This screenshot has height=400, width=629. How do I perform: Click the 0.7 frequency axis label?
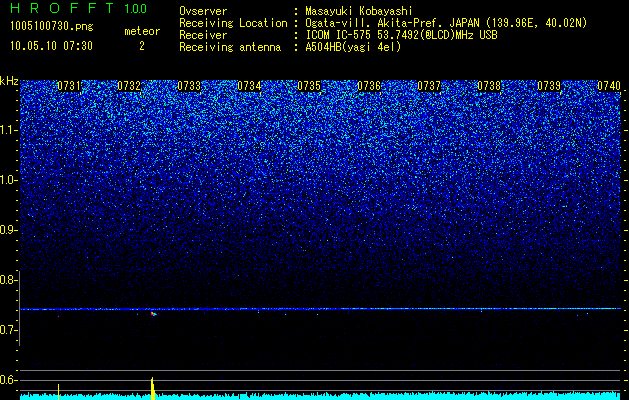pos(9,330)
